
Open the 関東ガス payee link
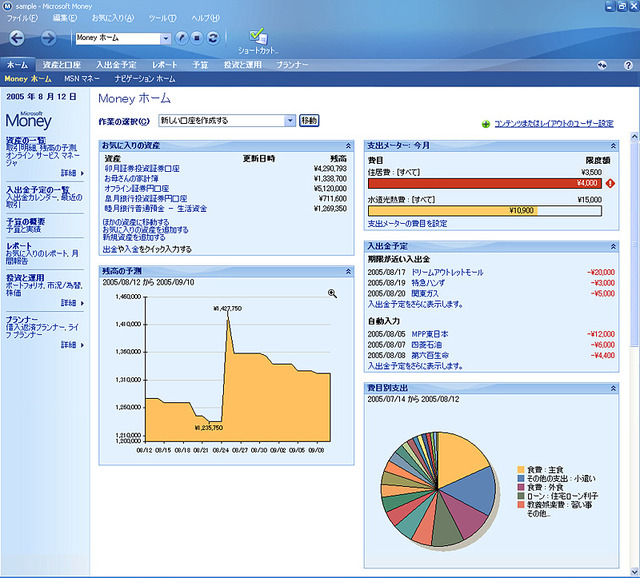tap(425, 293)
